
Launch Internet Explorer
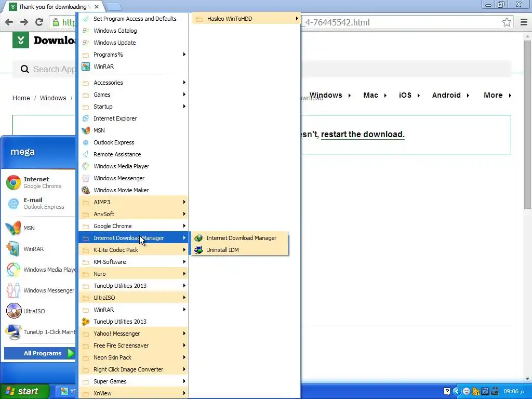pos(134,118)
